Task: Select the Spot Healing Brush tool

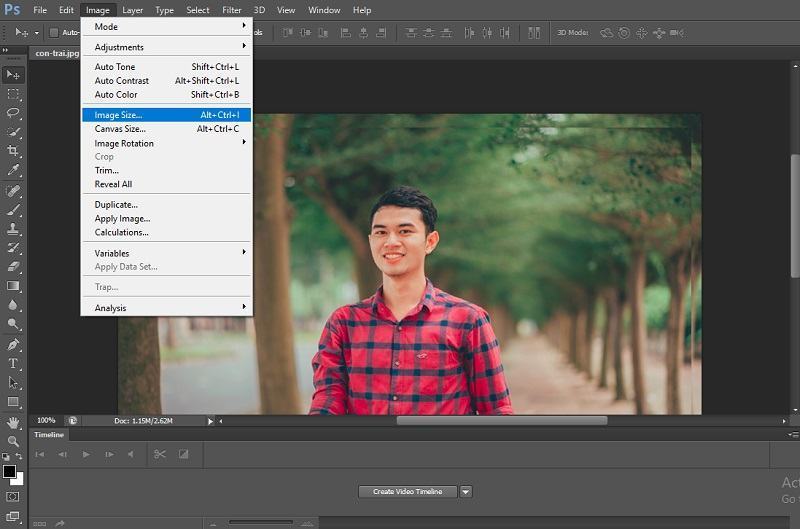Action: pos(13,191)
